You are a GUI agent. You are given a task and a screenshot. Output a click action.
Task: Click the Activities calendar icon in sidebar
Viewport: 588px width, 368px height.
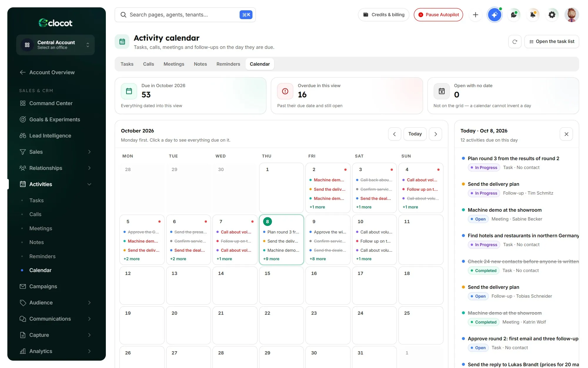(23, 184)
